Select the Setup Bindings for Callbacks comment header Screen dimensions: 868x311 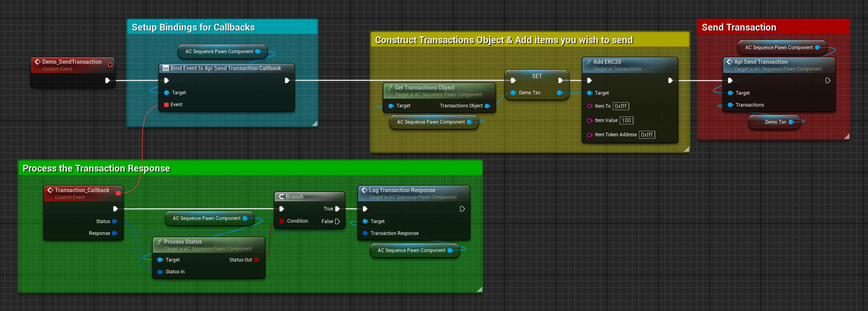click(x=222, y=27)
